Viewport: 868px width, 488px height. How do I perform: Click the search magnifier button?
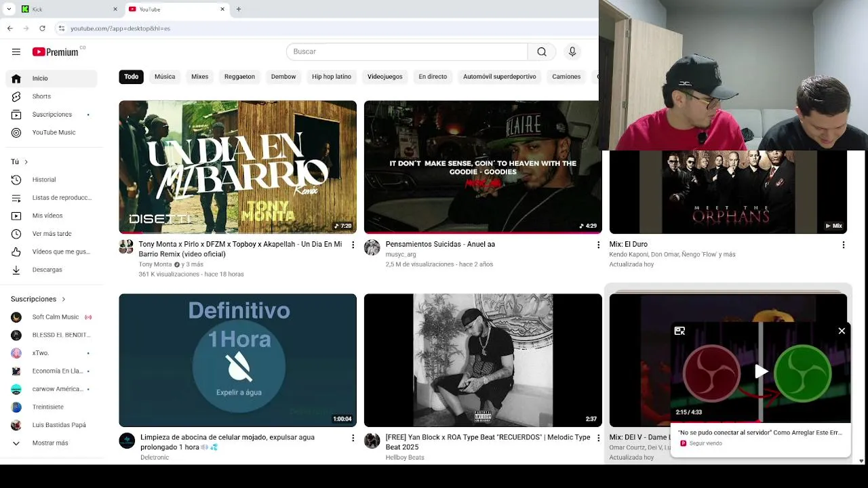coord(542,52)
